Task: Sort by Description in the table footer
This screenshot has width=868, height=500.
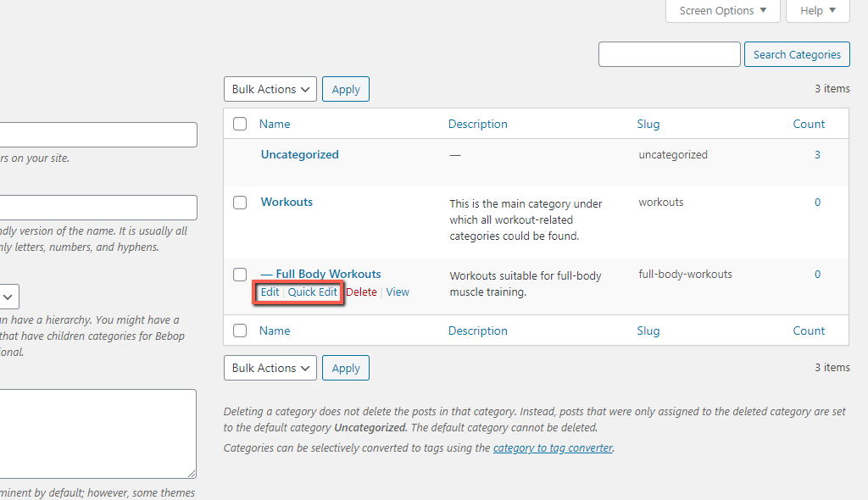Action: (x=478, y=331)
